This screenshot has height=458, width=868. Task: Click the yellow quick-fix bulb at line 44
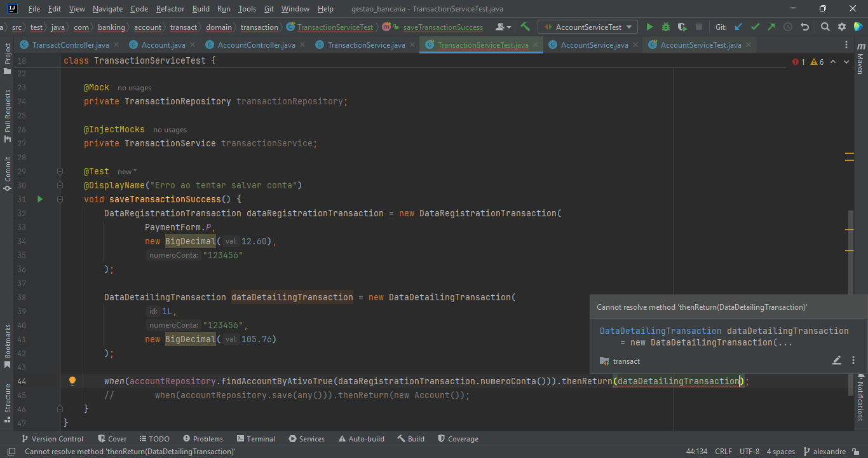click(72, 381)
